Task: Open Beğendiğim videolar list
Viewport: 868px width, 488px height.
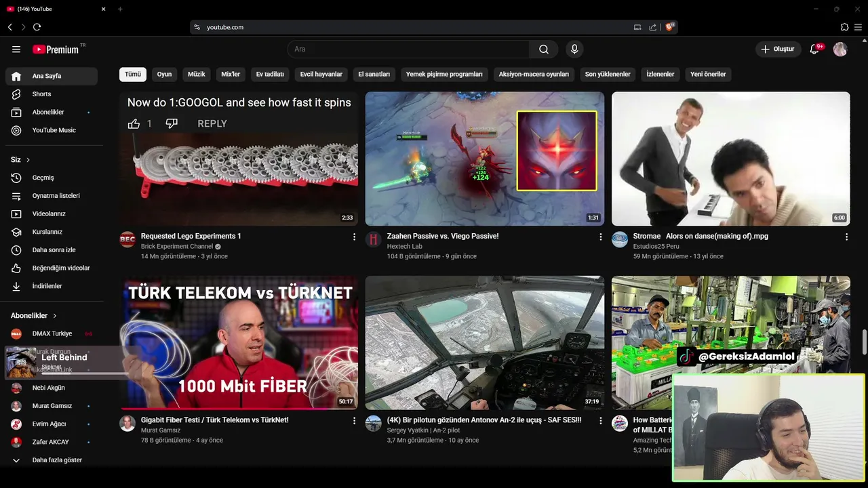Action: tap(52, 268)
